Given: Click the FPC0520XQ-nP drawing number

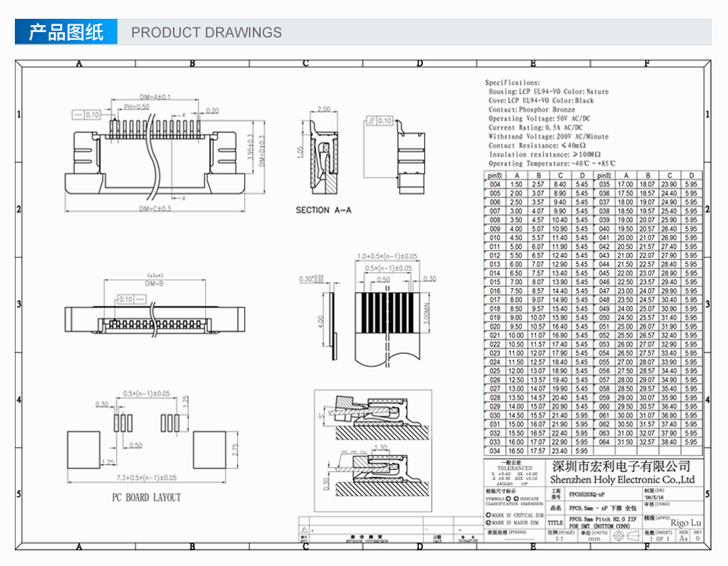Looking at the screenshot, I should pyautogui.click(x=587, y=495).
